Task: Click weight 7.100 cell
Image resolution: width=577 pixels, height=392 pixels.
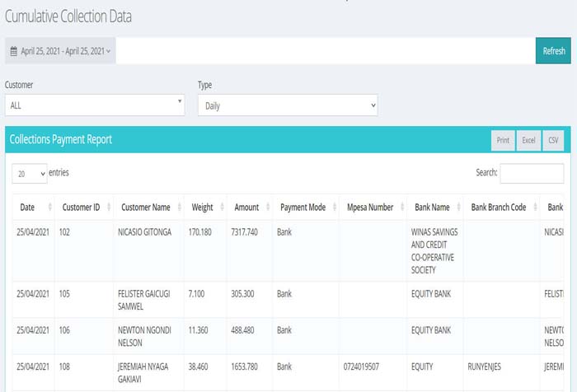Action: [205, 300]
